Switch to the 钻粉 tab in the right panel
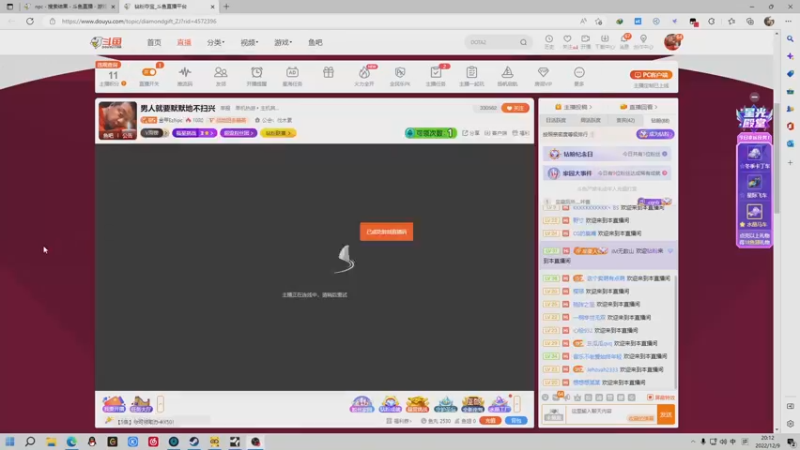 click(x=660, y=121)
